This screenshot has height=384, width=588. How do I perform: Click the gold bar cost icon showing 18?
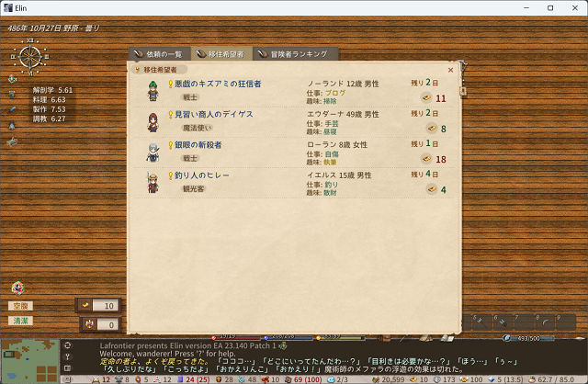(x=426, y=159)
